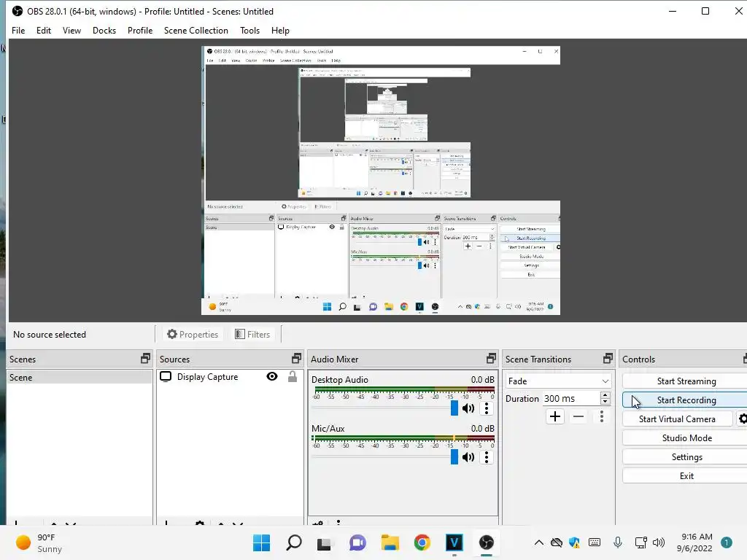Open the View menu
This screenshot has height=560, width=747.
(x=71, y=31)
